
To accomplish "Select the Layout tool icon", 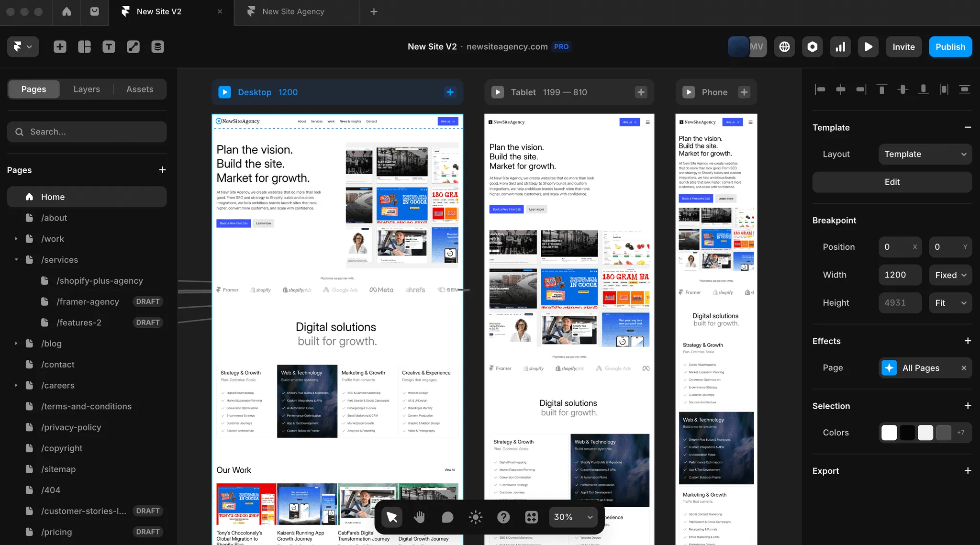I will (x=84, y=46).
